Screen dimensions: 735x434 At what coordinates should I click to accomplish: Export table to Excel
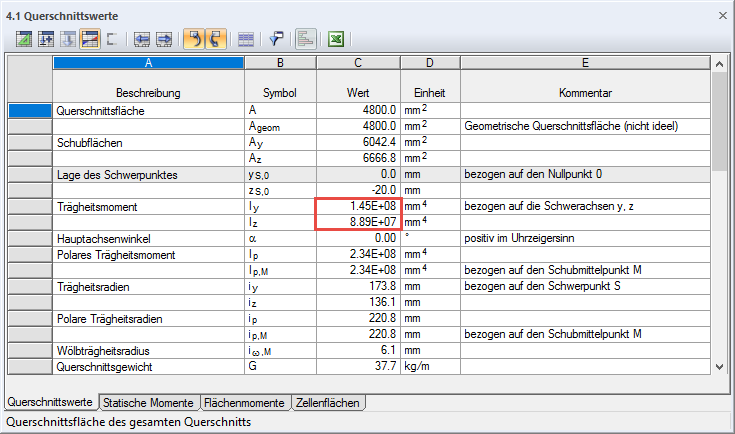tap(336, 39)
